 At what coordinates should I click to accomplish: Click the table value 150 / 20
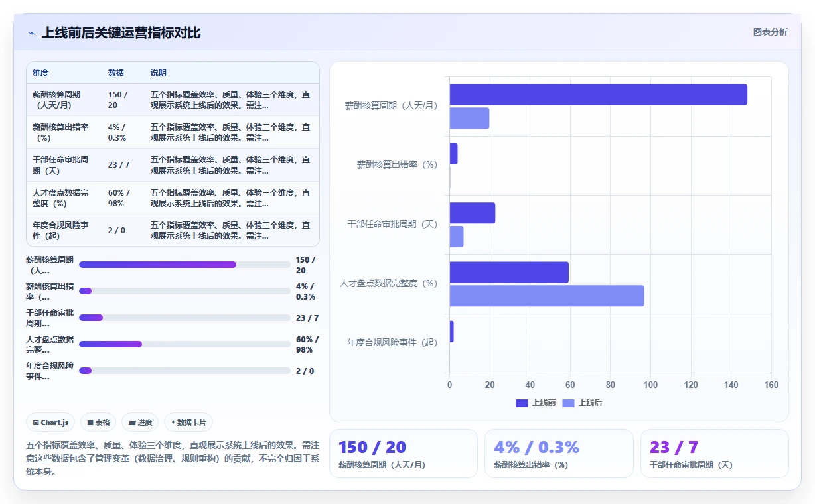click(118, 99)
